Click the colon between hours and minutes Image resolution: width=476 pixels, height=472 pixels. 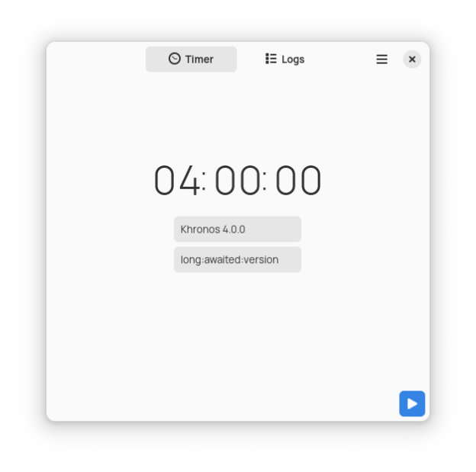[204, 181]
